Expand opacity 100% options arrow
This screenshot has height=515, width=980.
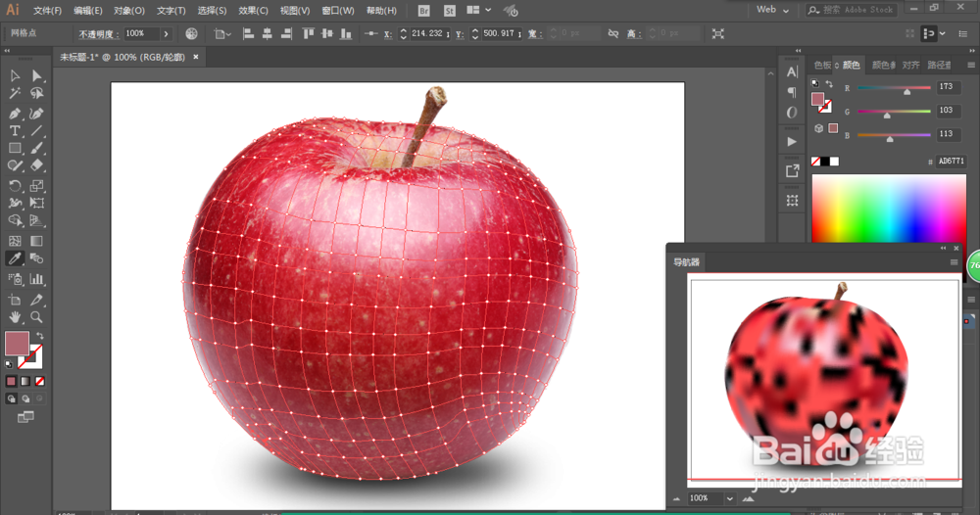click(x=167, y=33)
